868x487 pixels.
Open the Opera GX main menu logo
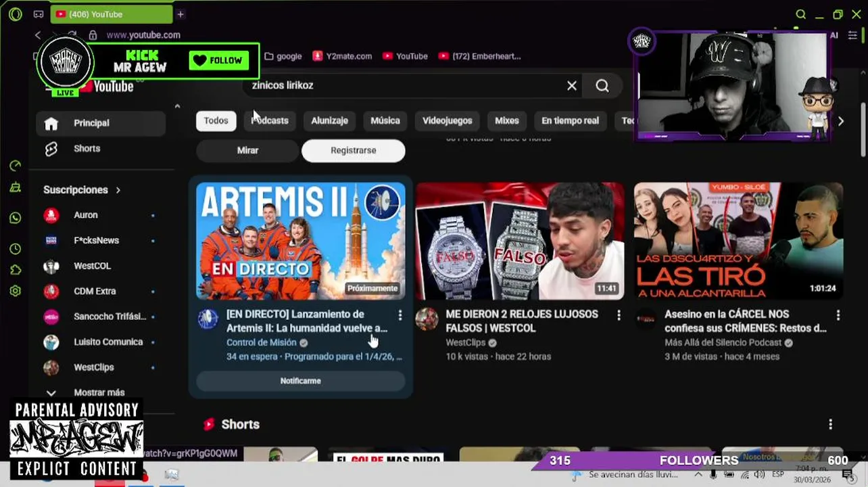pyautogui.click(x=15, y=14)
